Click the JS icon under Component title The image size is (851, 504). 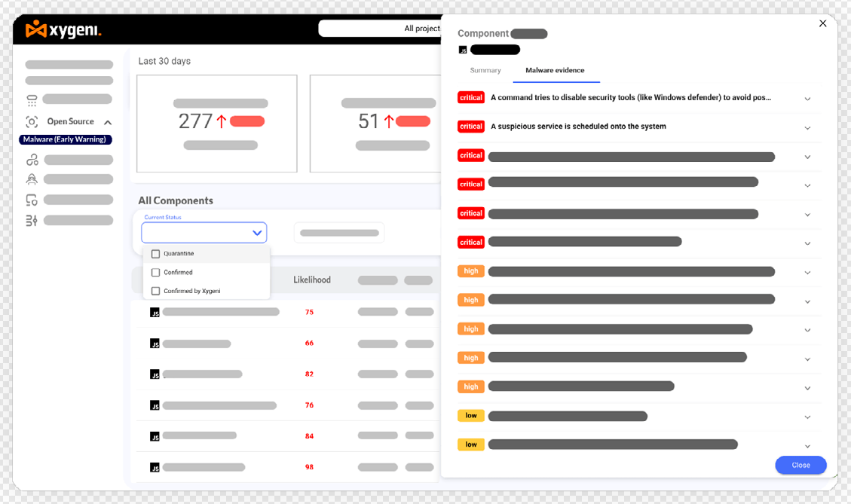tap(463, 50)
